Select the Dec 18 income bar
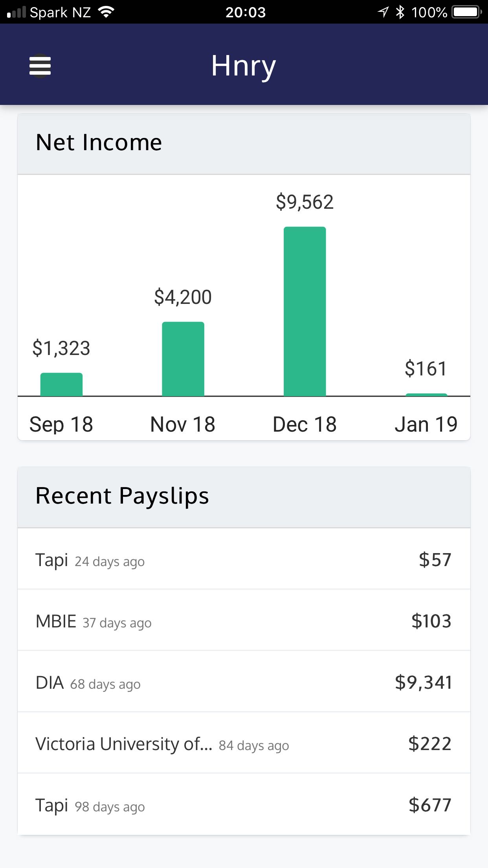The width and height of the screenshot is (488, 868). click(305, 311)
